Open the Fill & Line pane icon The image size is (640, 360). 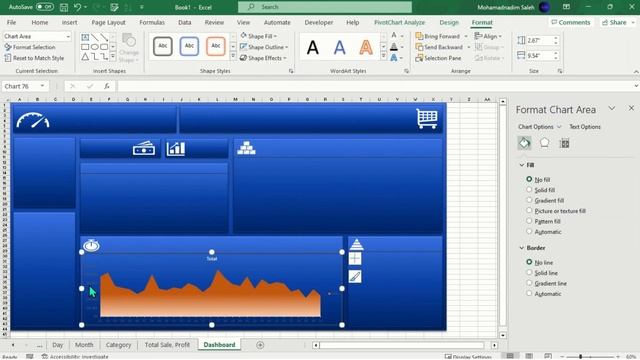point(524,143)
